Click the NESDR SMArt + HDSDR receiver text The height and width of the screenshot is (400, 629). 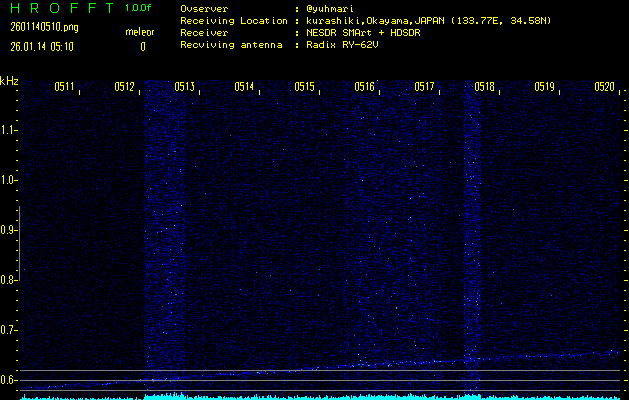point(363,33)
